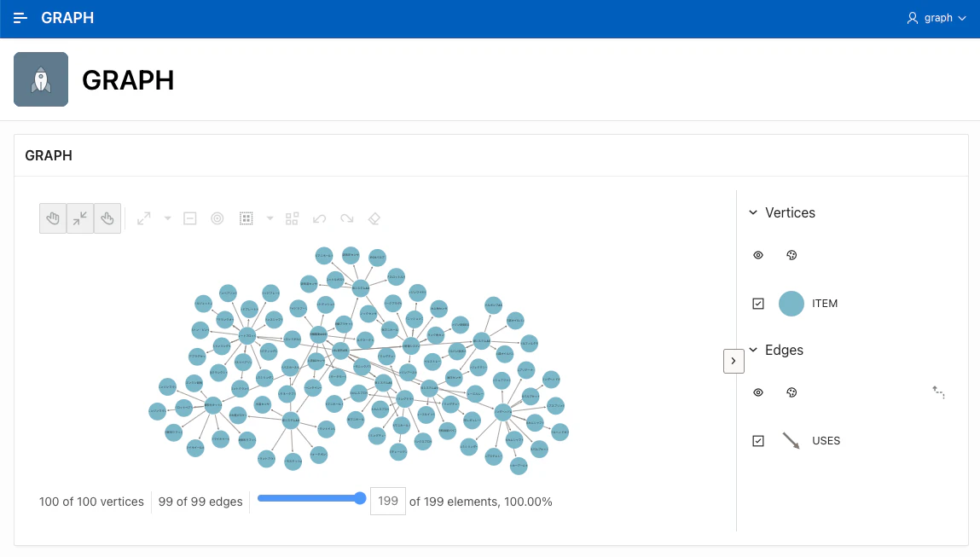Click the redo arrow toolbar icon
The width and height of the screenshot is (980, 557).
pyautogui.click(x=347, y=219)
